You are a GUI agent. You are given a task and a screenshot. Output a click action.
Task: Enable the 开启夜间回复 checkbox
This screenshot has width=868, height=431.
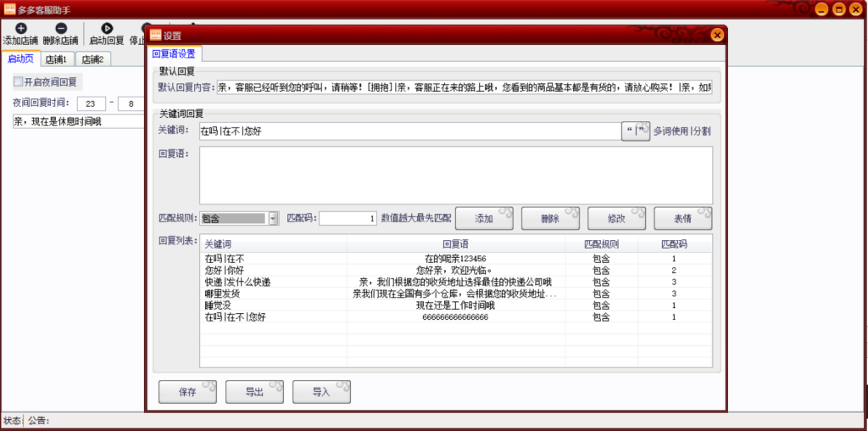point(18,82)
